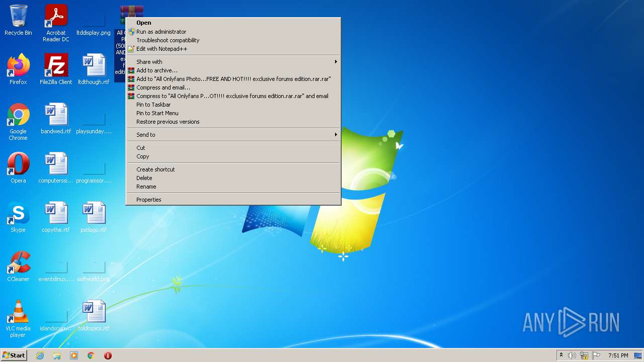
Task: Select Edit with Notepad++
Action: click(x=233, y=49)
